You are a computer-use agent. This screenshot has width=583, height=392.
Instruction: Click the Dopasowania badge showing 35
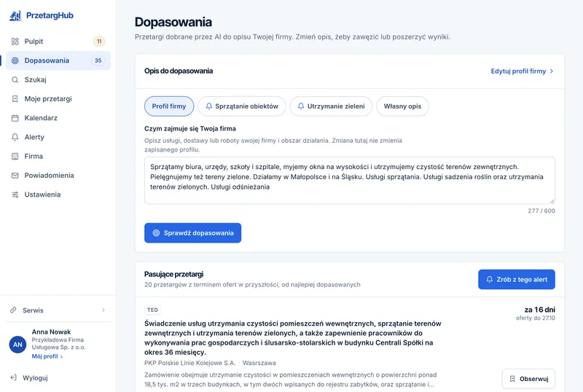pyautogui.click(x=98, y=60)
